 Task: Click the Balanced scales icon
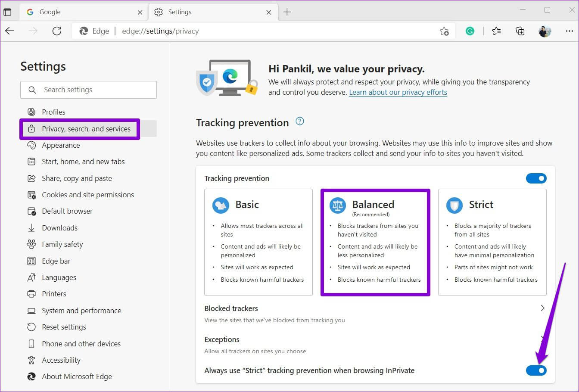click(x=338, y=205)
